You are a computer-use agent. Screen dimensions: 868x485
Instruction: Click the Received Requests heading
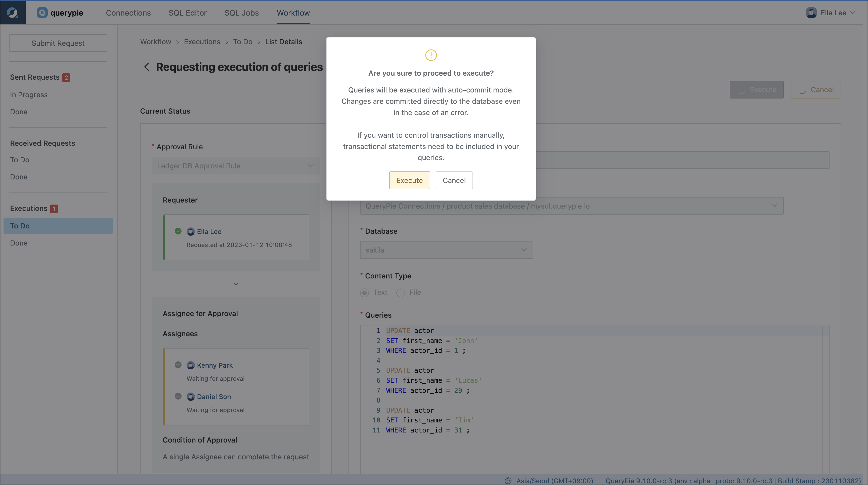click(42, 143)
